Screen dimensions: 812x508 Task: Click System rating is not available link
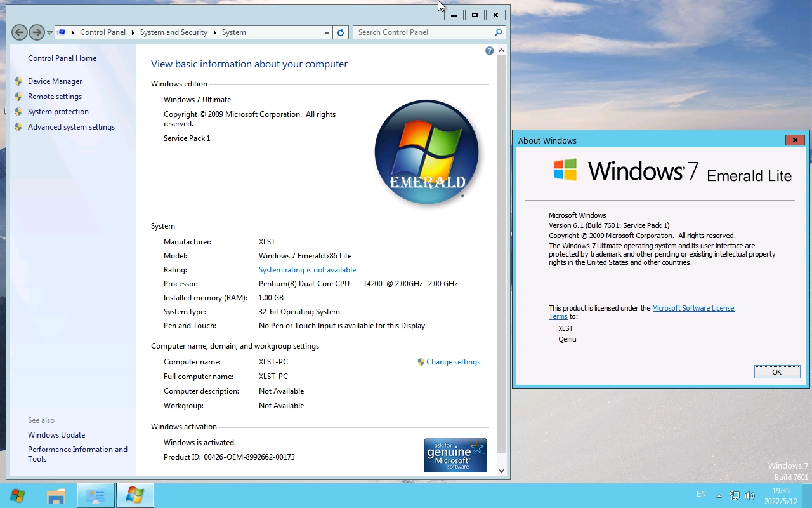(x=307, y=270)
